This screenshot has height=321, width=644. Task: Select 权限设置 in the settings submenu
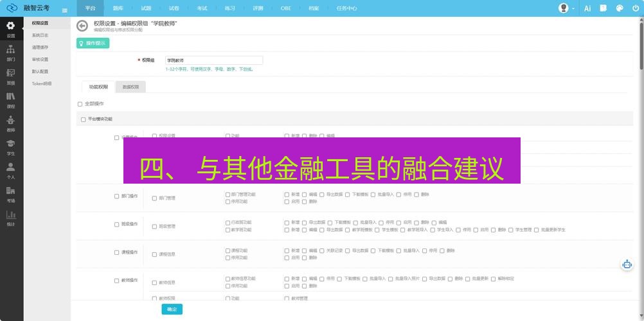[x=40, y=23]
